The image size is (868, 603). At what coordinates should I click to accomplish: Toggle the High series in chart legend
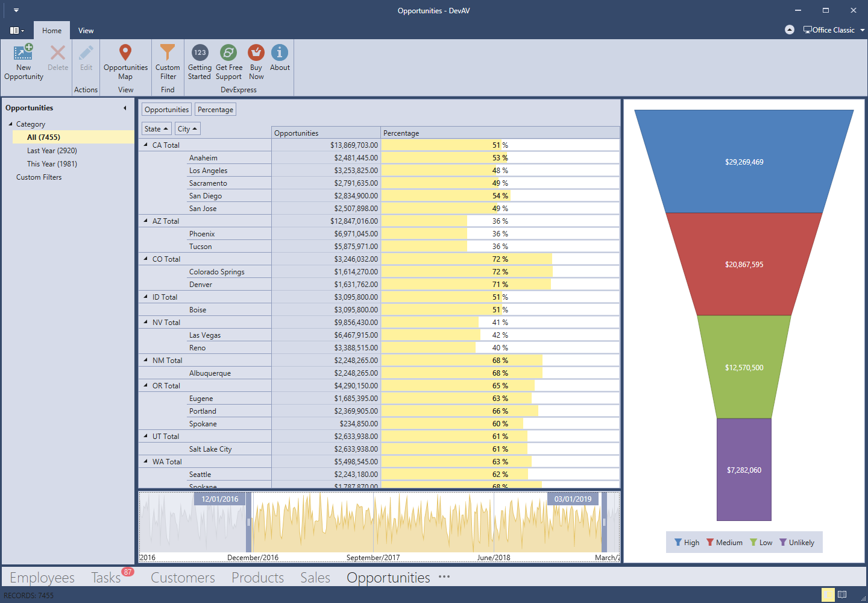point(687,543)
